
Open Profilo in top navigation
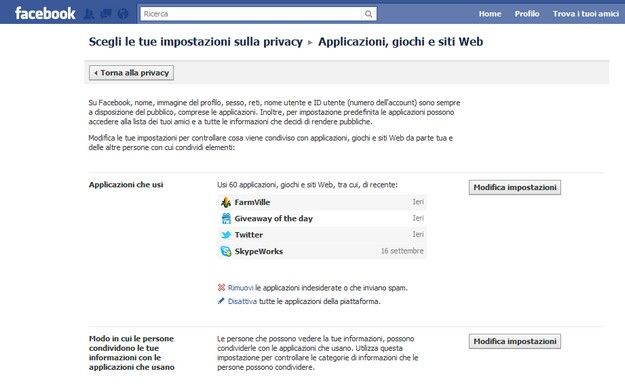(527, 14)
